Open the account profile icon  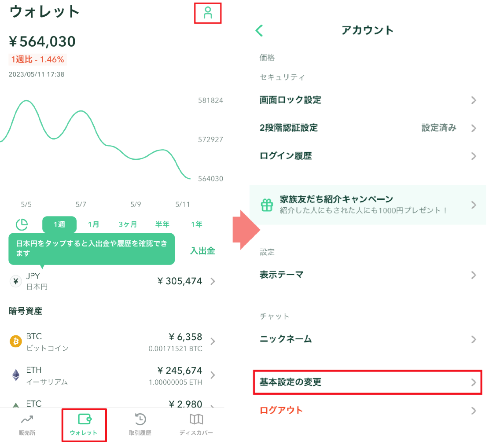tap(208, 13)
